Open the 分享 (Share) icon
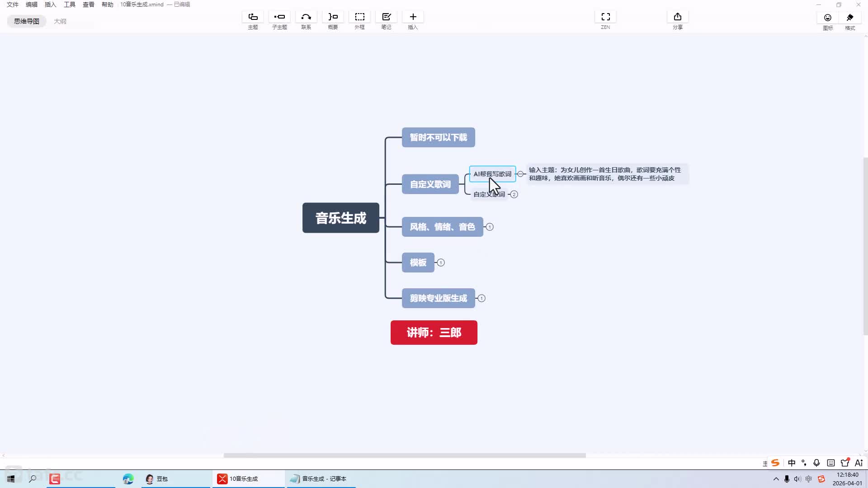 pyautogui.click(x=677, y=17)
